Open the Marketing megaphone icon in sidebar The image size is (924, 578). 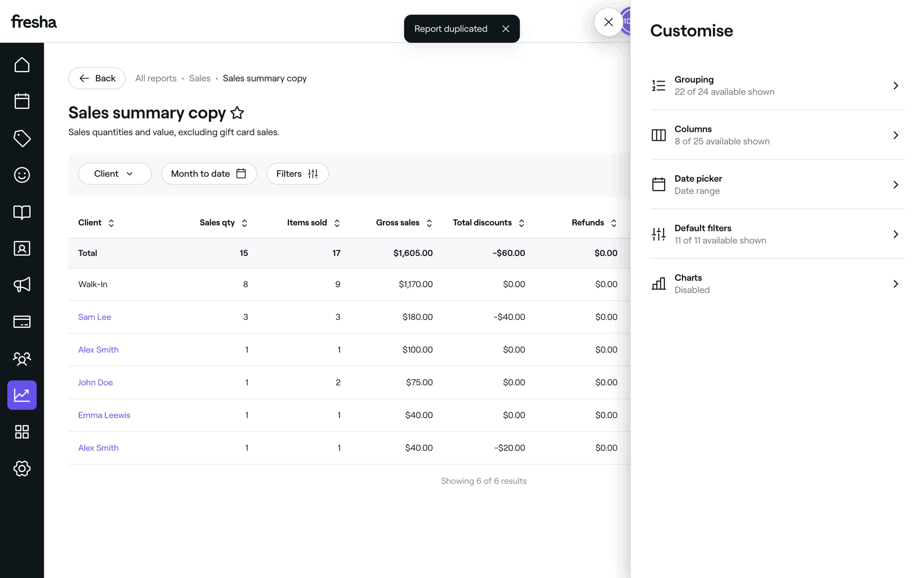pos(22,285)
